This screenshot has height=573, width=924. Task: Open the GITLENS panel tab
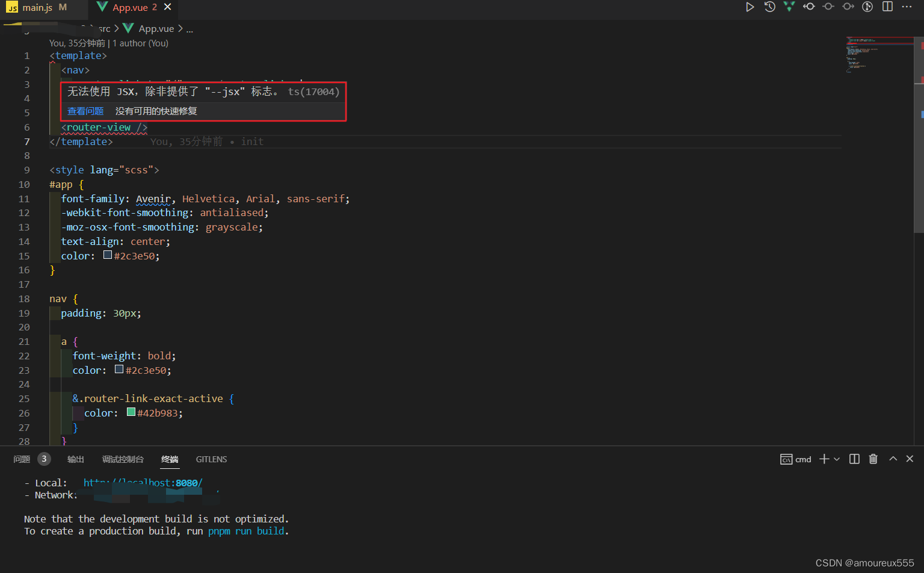[x=212, y=459]
